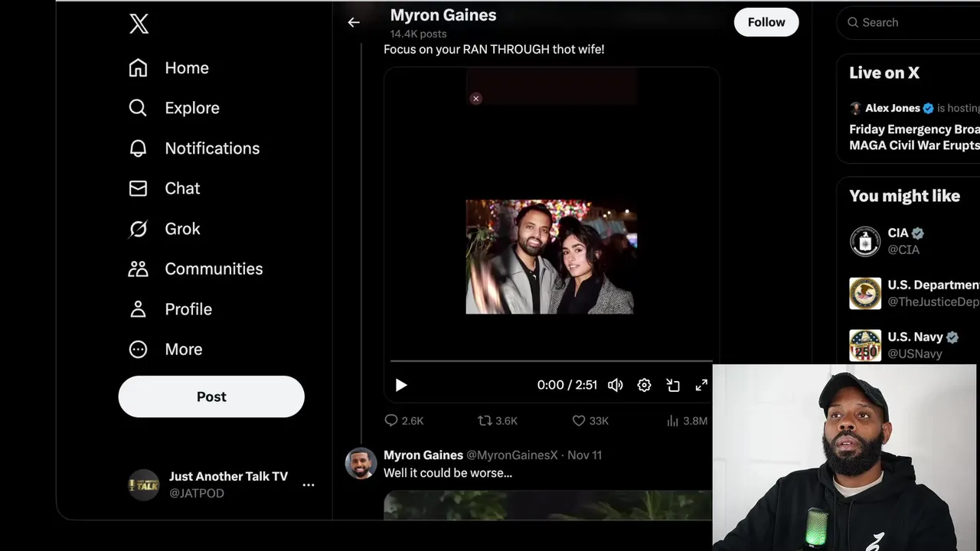Open account options three-dot menu

[x=309, y=485]
